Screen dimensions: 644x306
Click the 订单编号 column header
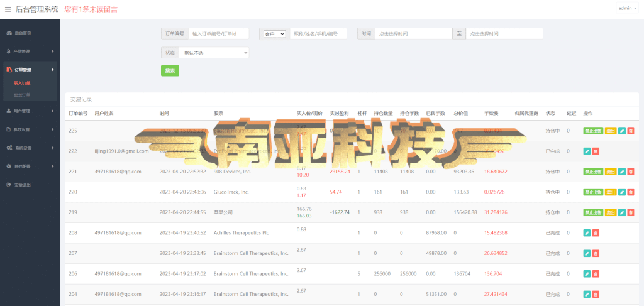[78, 113]
